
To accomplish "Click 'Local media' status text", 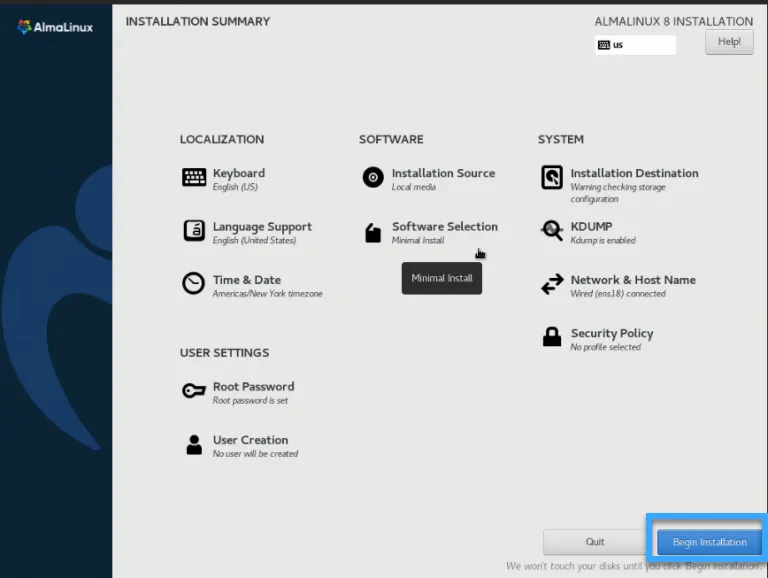I will pos(413,187).
